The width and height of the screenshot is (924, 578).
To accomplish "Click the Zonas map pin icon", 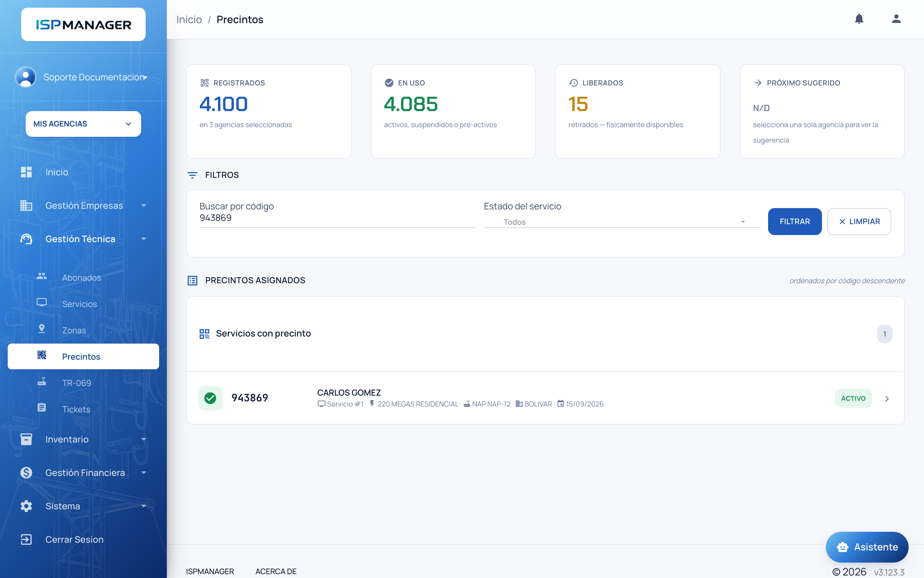I will point(42,328).
